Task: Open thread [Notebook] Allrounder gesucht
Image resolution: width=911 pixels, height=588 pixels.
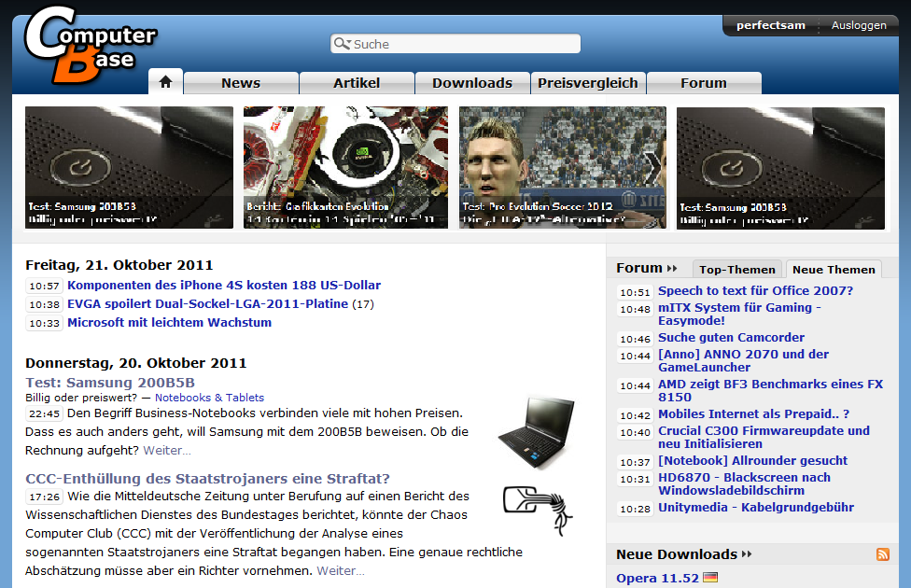Action: tap(752, 461)
